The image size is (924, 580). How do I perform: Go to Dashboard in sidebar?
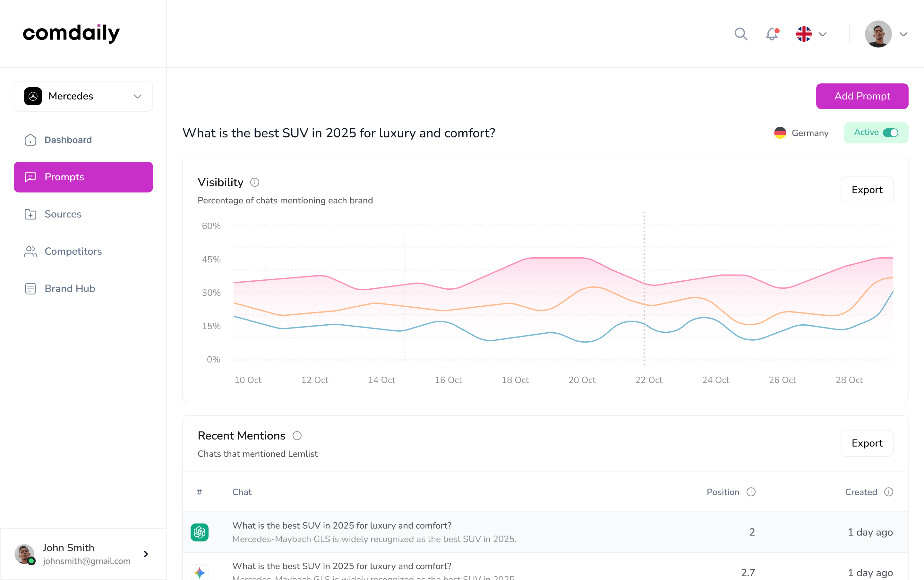(68, 140)
